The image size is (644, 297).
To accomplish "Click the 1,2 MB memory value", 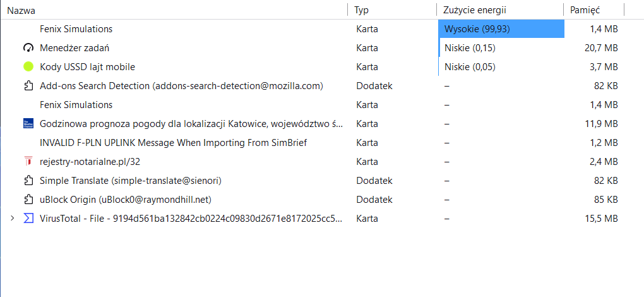I will tap(604, 143).
